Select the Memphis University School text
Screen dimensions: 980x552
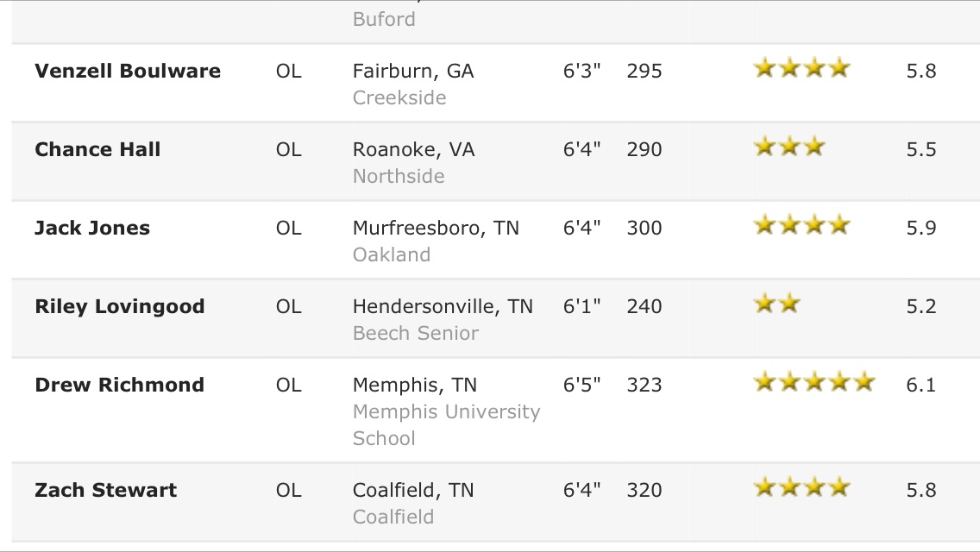(446, 425)
